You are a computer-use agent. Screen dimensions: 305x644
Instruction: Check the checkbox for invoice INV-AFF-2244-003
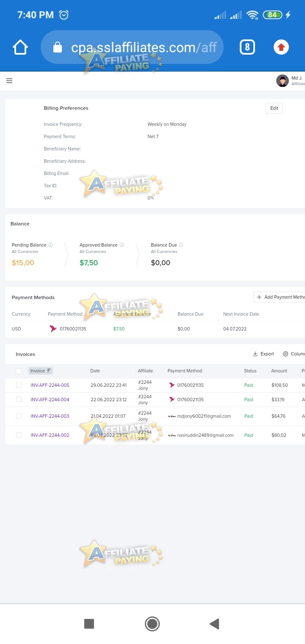(x=18, y=416)
